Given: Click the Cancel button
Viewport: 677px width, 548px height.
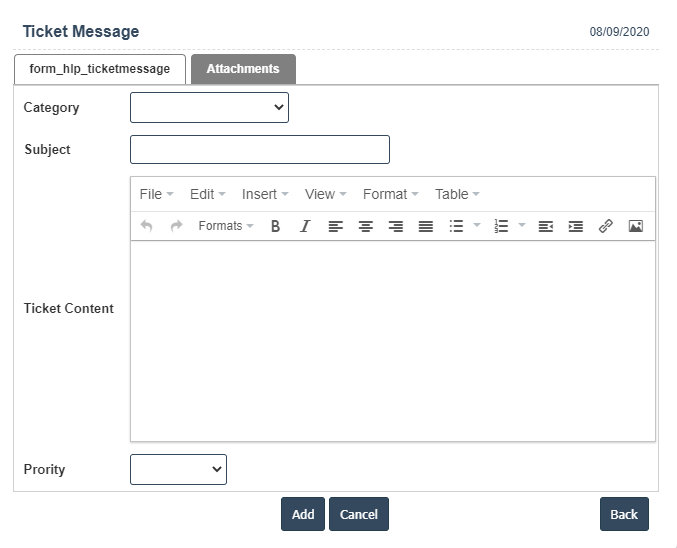Looking at the screenshot, I should click(x=358, y=514).
